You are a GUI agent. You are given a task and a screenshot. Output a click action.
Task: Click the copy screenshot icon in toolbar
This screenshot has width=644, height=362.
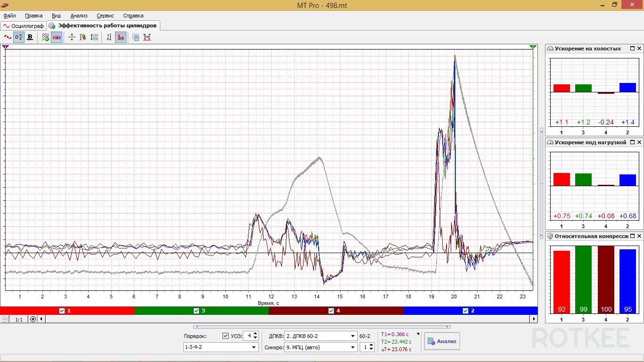point(136,37)
